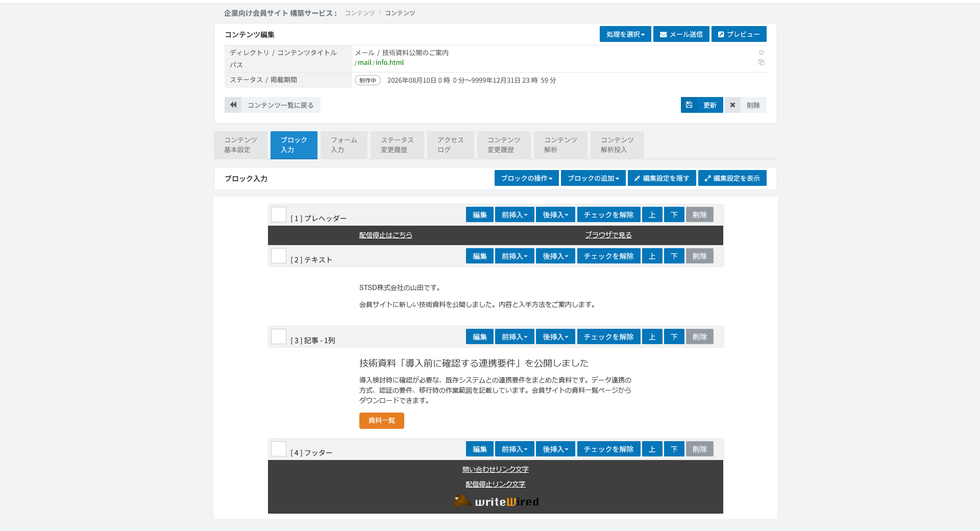Screen dimensions: 980x531
Task: Return via コンテンツ一覧に戻る button
Action: click(x=273, y=105)
